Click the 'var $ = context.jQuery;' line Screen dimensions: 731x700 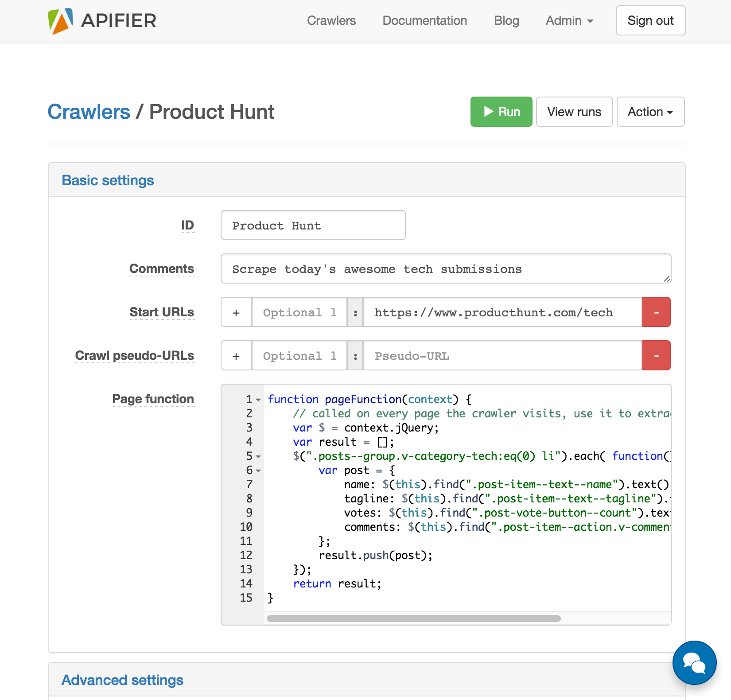(366, 428)
